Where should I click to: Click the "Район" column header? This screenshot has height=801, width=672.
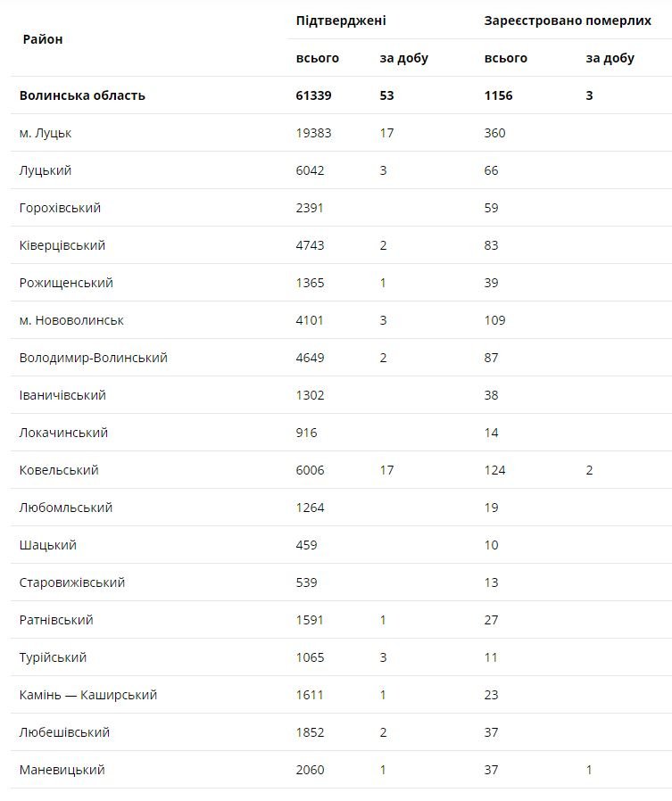click(43, 39)
